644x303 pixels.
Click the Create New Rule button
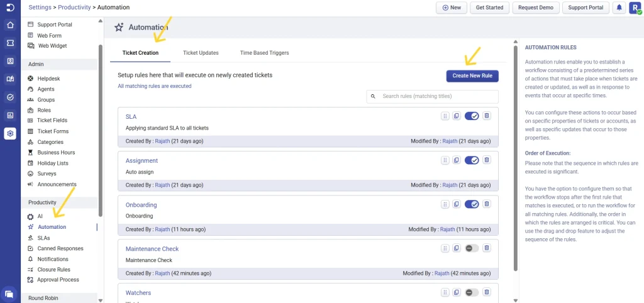(x=472, y=75)
